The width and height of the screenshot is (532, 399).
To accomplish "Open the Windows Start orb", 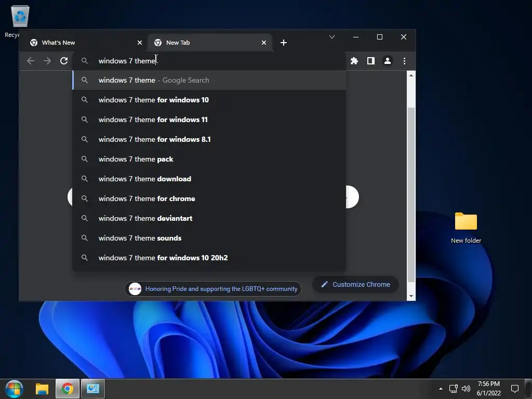I will coord(14,389).
